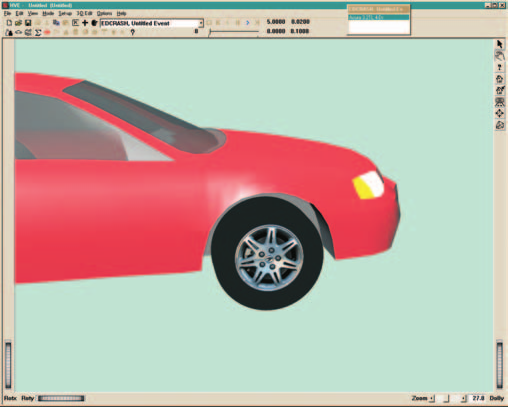Select the arrow pointer tool in right toolbar
508x407 pixels.
tap(499, 44)
